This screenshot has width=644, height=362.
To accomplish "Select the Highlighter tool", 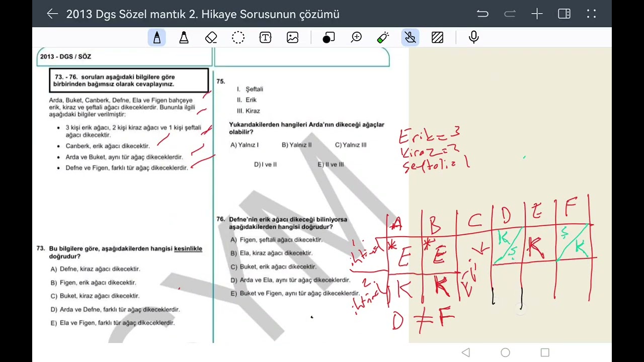I will click(184, 37).
